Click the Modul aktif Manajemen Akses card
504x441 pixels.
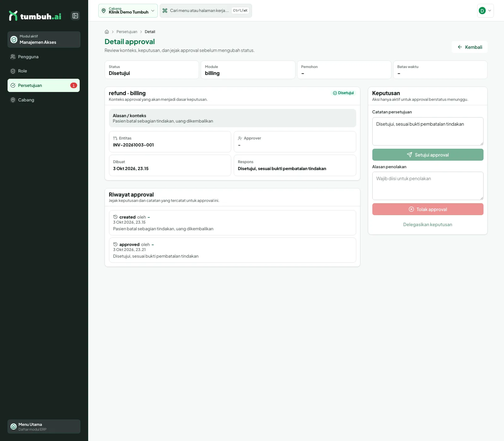(x=44, y=39)
